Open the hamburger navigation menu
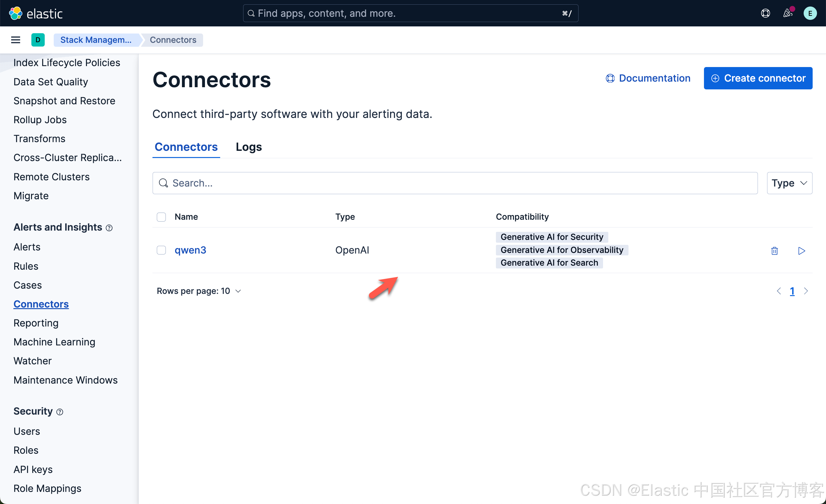 (16, 40)
